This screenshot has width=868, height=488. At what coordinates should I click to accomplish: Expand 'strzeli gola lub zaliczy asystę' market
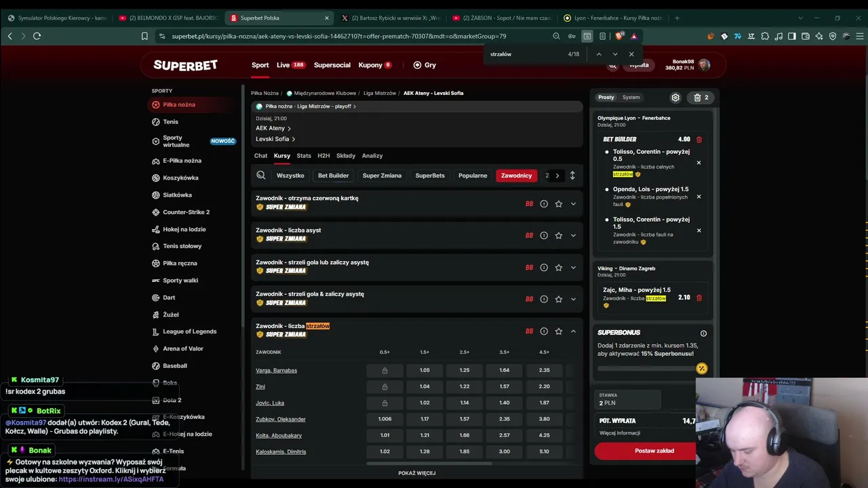click(573, 268)
